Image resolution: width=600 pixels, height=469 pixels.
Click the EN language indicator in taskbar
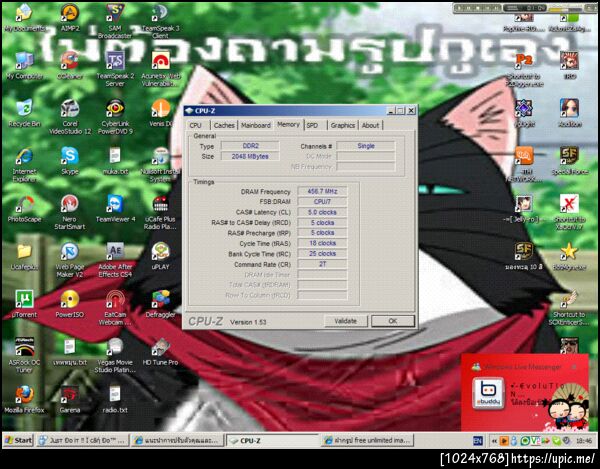478,441
